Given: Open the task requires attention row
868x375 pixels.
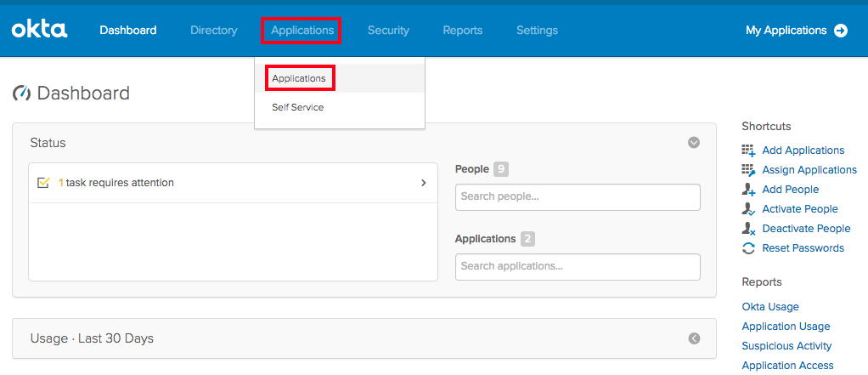Looking at the screenshot, I should tap(233, 183).
